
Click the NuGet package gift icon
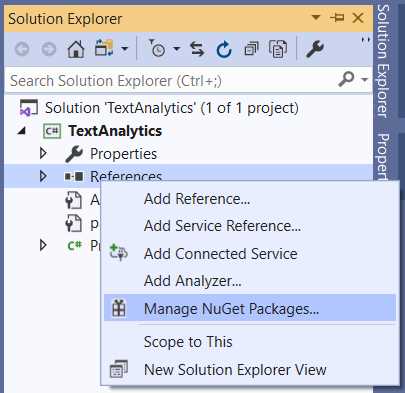tap(119, 308)
